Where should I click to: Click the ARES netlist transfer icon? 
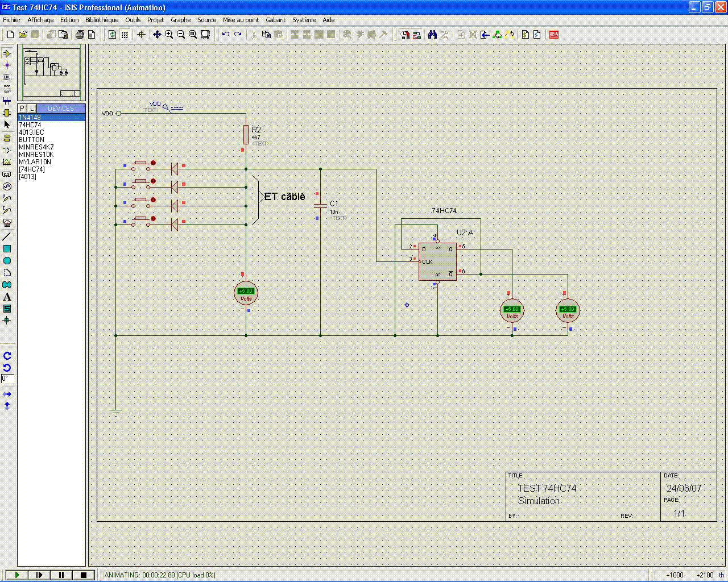pos(553,35)
